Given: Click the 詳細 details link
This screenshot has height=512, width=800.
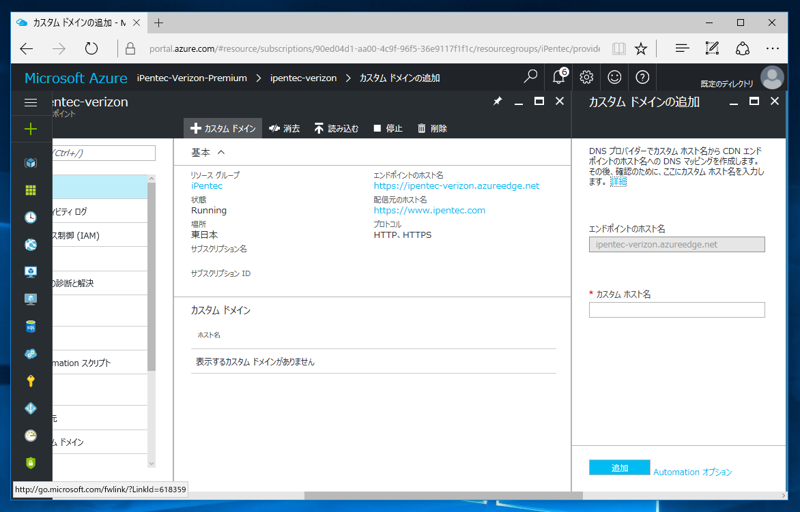Looking at the screenshot, I should coord(618,182).
